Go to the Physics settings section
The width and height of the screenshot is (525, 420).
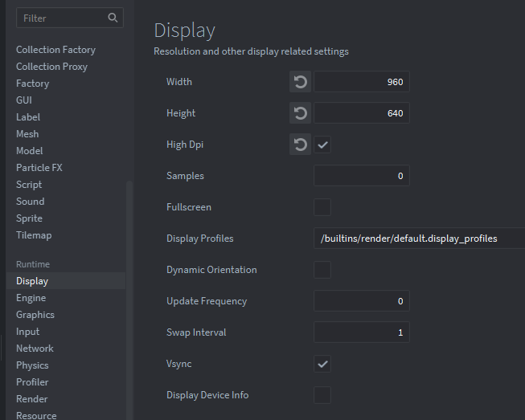(x=32, y=365)
